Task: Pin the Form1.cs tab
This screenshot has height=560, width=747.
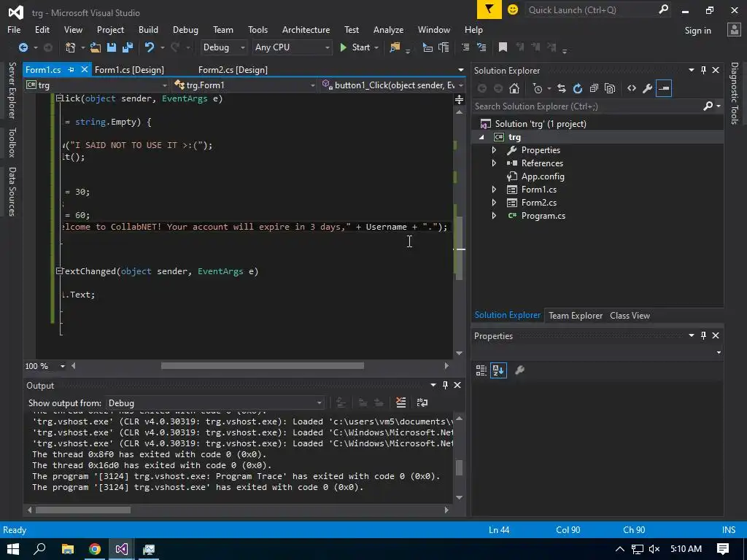Action: (71, 69)
